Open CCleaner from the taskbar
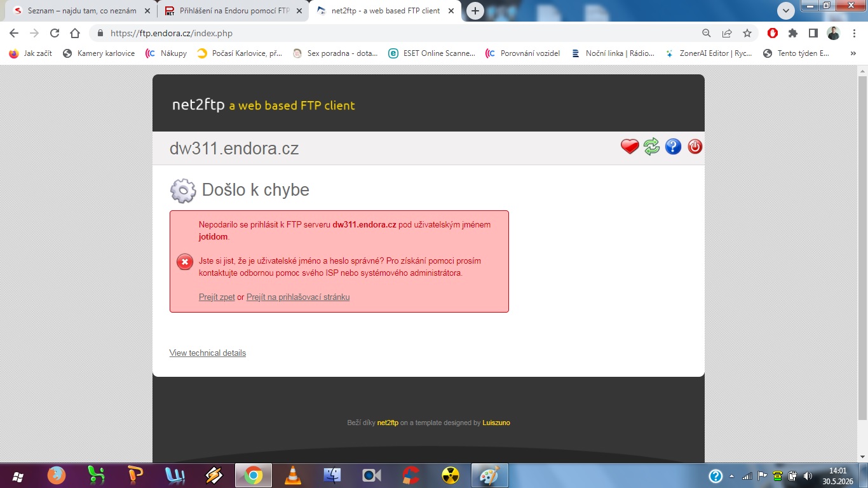The width and height of the screenshot is (868, 488). (411, 475)
